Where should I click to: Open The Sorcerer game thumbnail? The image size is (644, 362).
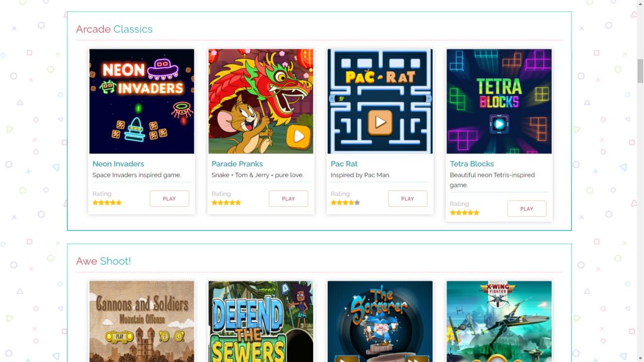[x=380, y=321]
